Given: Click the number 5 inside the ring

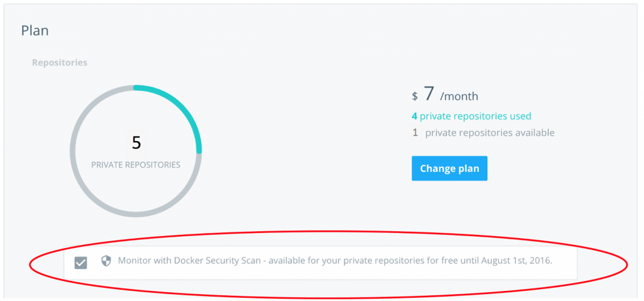Looking at the screenshot, I should 136,143.
